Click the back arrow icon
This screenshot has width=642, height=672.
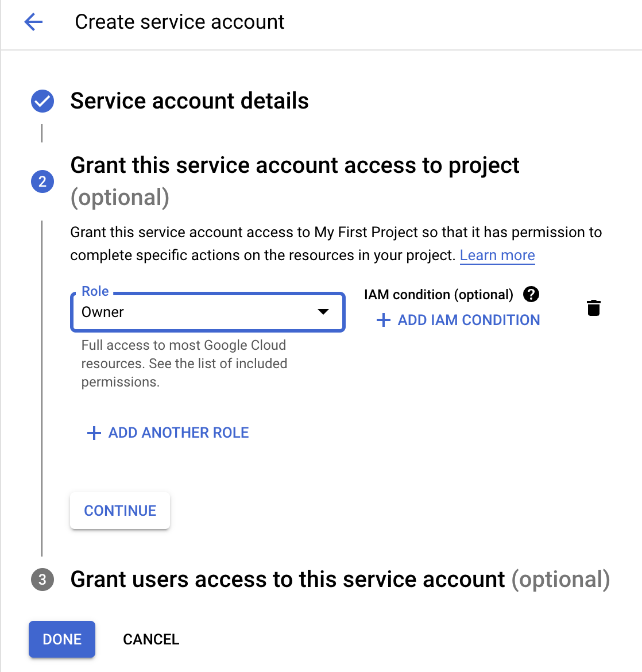[33, 22]
